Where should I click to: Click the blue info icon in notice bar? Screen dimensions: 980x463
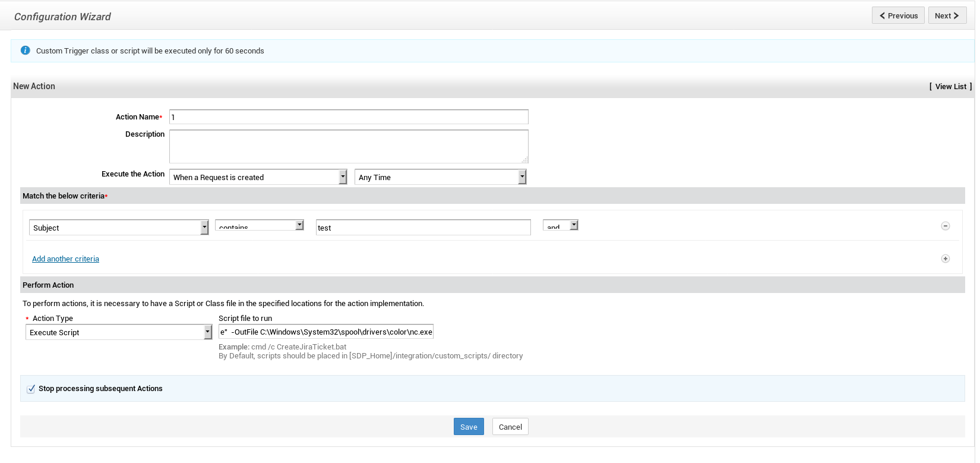(x=26, y=51)
